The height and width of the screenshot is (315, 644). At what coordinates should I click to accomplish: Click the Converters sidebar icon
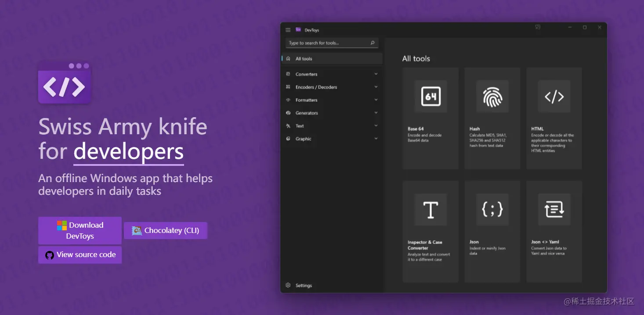(x=288, y=74)
